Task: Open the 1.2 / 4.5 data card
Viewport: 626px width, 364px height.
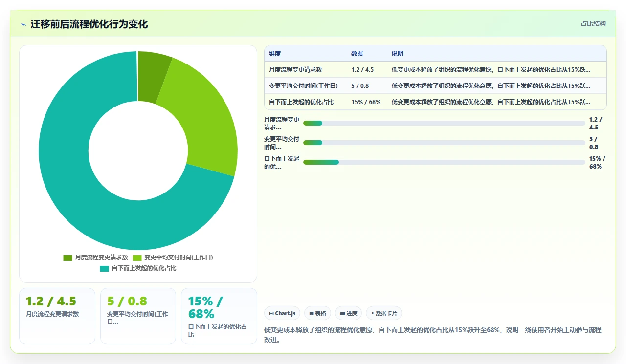Action: pyautogui.click(x=57, y=316)
